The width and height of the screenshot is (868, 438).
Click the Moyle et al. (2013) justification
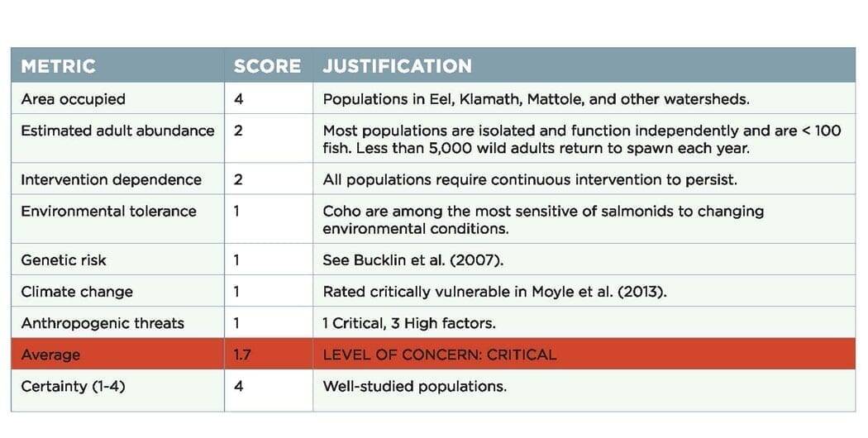click(x=494, y=292)
